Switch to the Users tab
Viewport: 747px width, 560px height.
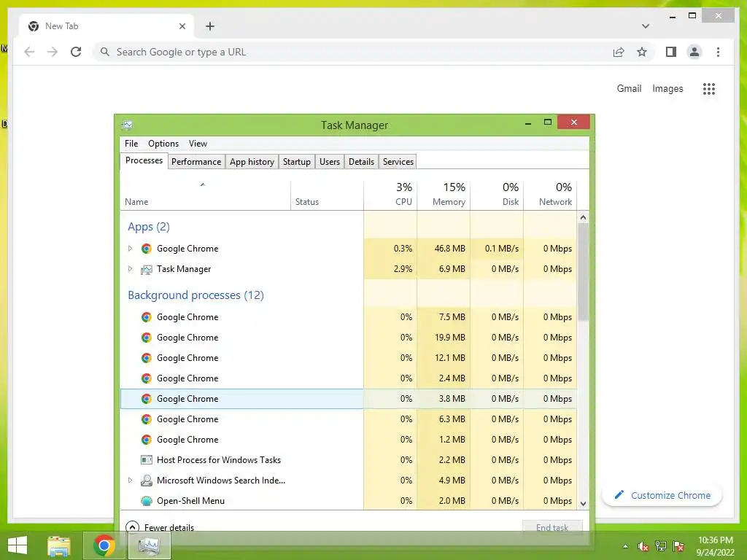click(x=330, y=162)
